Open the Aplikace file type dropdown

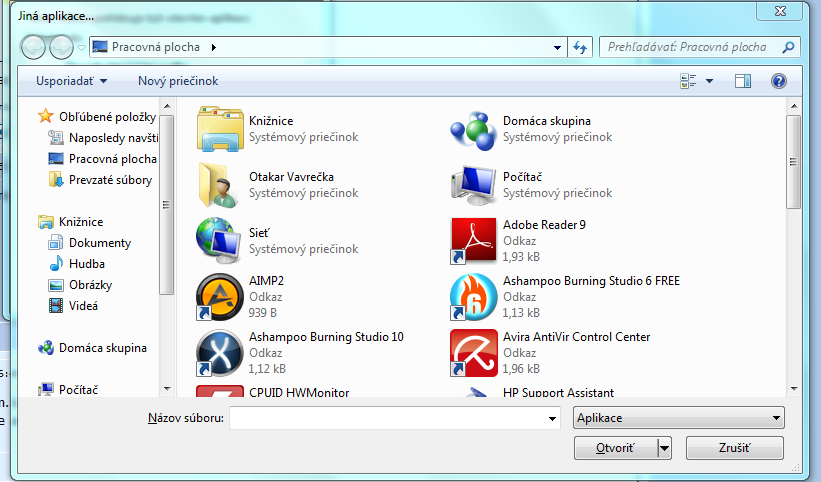coord(679,418)
